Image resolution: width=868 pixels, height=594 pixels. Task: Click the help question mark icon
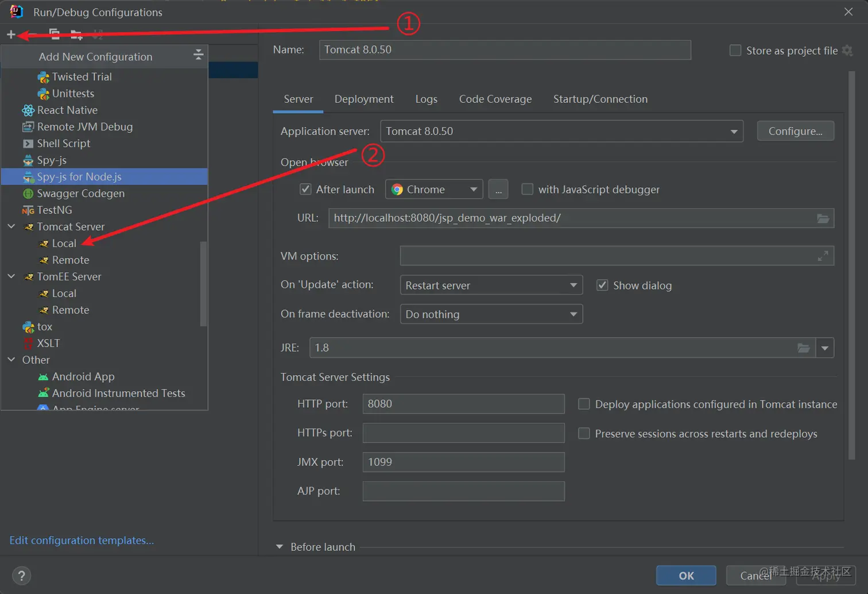pos(21,576)
